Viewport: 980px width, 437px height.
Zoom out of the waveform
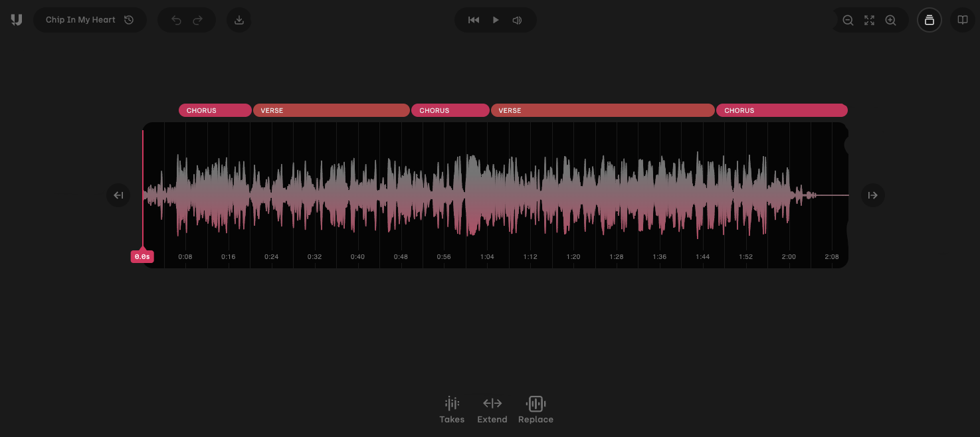click(848, 20)
